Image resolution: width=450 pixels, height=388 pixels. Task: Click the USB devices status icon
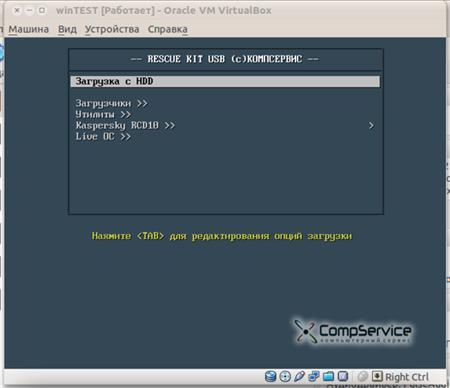pyautogui.click(x=299, y=376)
